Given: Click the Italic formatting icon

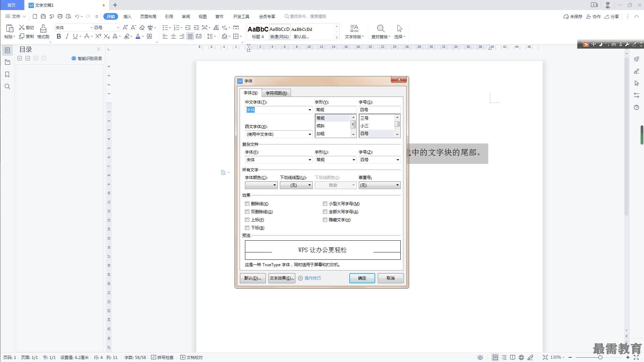Looking at the screenshot, I should click(x=67, y=36).
